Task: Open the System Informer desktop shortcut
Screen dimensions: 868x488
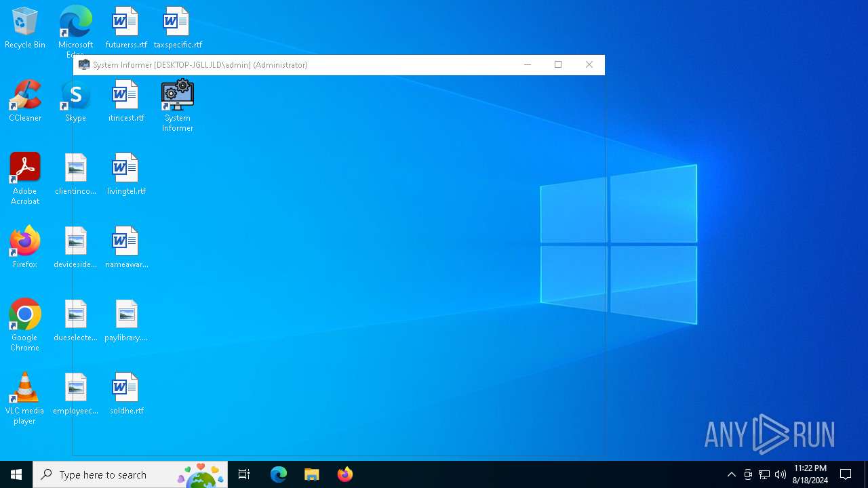Action: click(178, 106)
